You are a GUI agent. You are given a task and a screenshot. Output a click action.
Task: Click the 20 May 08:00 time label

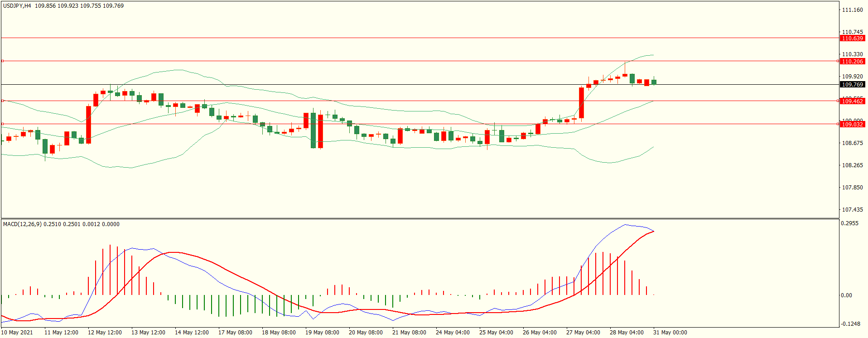click(x=366, y=333)
